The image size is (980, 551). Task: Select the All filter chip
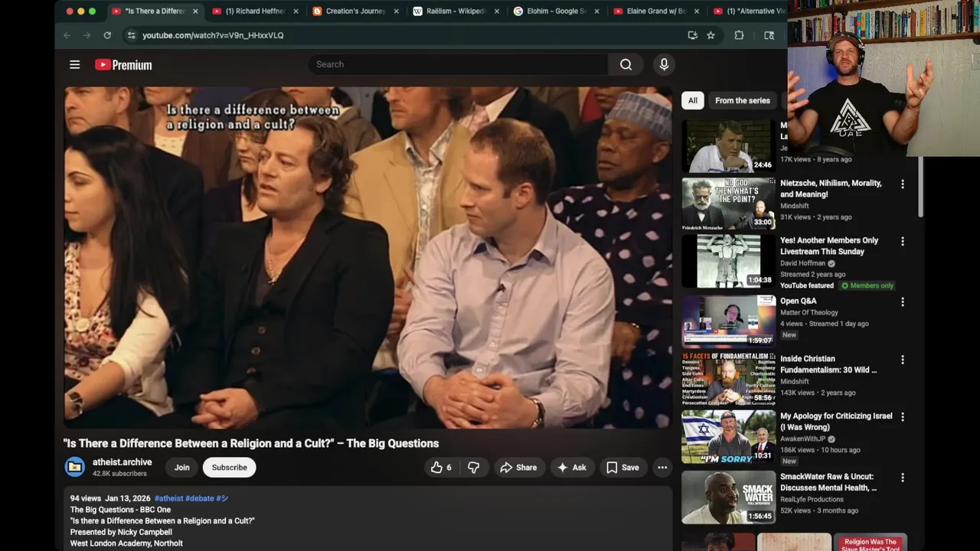692,100
